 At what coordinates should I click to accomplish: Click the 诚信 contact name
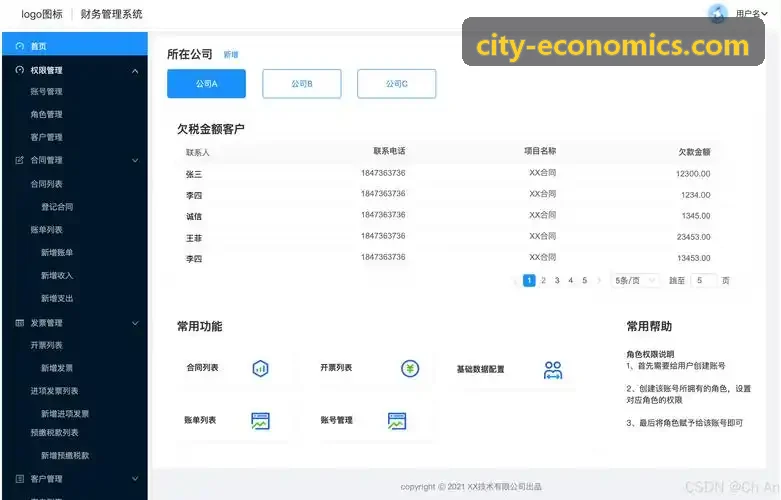pos(194,217)
